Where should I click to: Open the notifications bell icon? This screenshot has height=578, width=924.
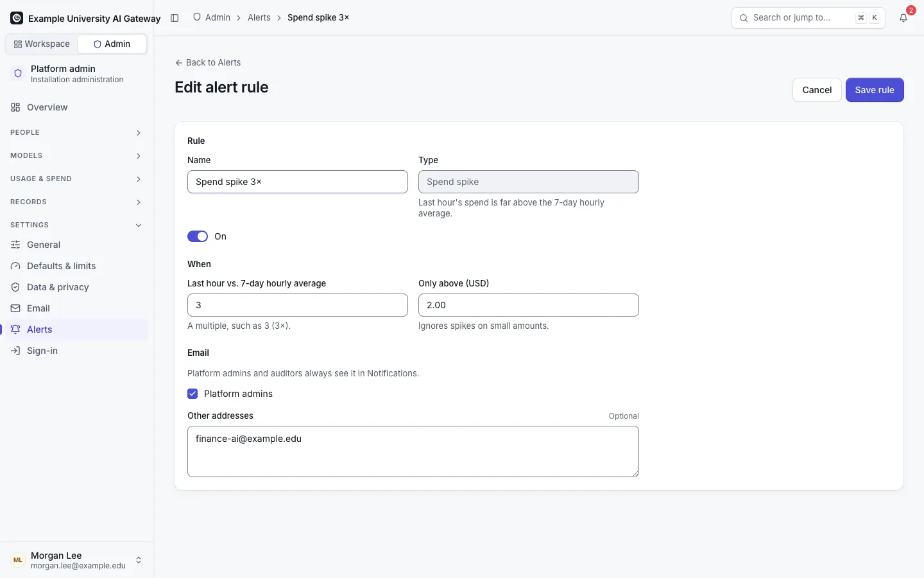[x=903, y=18]
